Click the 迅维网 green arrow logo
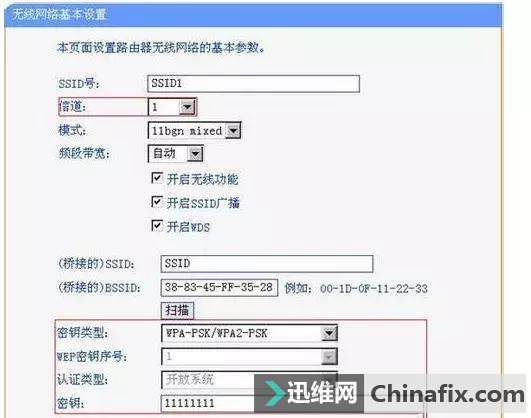The height and width of the screenshot is (418, 531). [274, 393]
